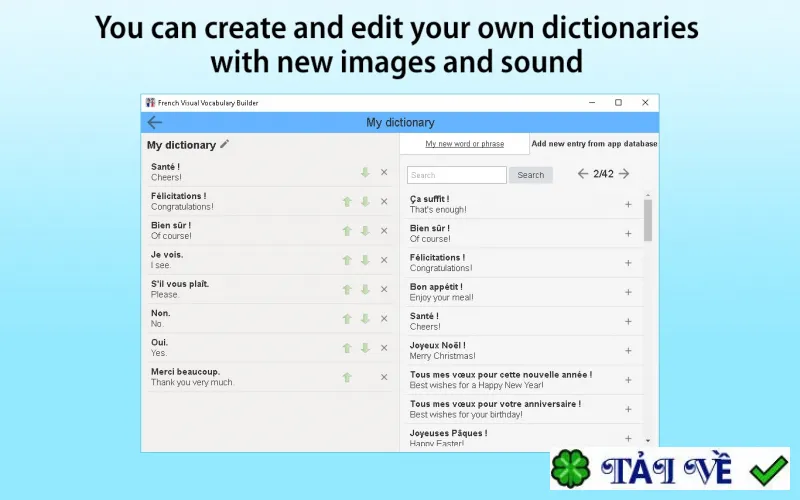The image size is (800, 500).
Task: Click the Search button
Action: (x=531, y=175)
